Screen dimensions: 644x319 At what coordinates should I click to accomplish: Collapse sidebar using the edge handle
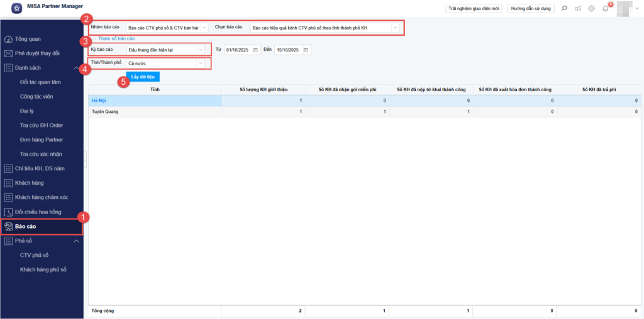[x=85, y=159]
